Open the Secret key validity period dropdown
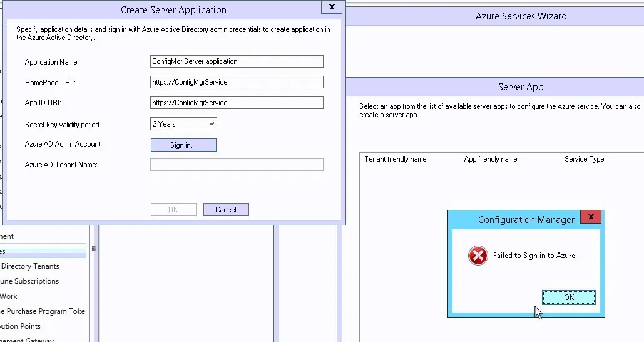644x342 pixels. (183, 124)
